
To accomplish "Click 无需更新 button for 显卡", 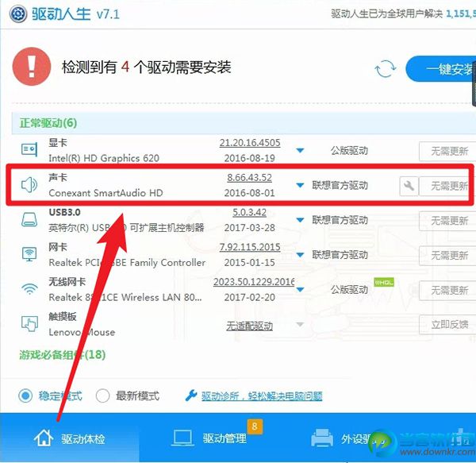I will 447,151.
